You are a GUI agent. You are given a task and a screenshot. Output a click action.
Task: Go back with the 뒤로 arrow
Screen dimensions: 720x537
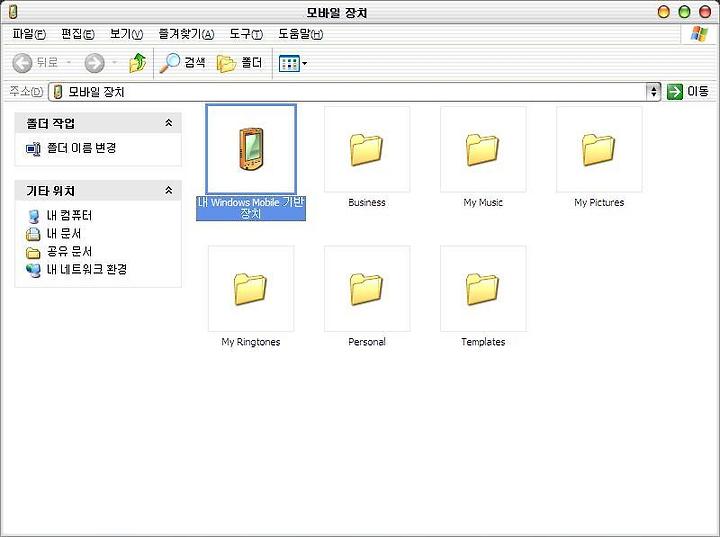(22, 63)
